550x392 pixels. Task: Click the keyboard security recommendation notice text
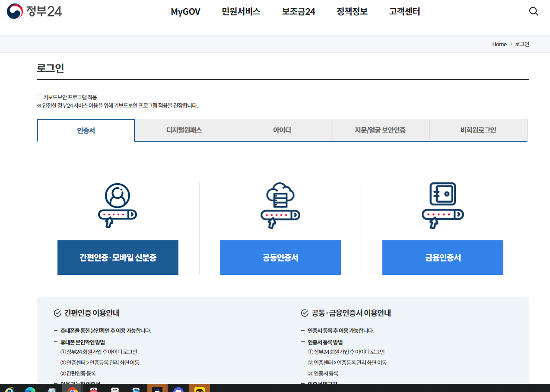(117, 105)
